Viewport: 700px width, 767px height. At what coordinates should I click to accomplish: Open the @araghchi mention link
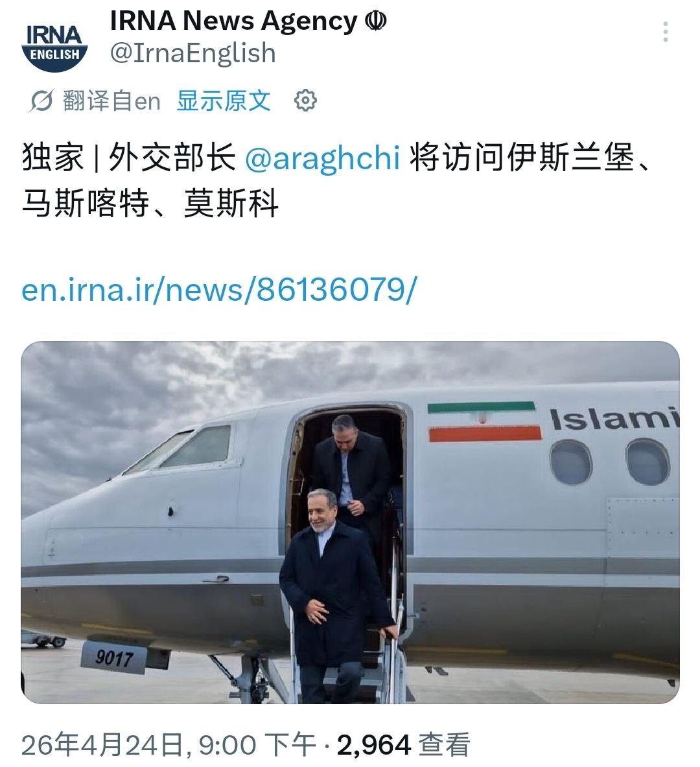click(322, 158)
